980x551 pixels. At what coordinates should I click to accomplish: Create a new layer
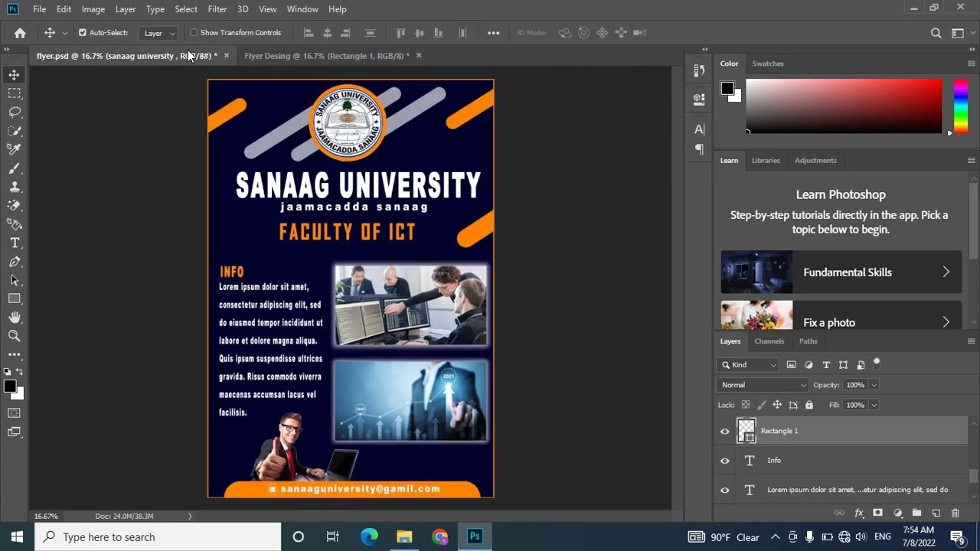click(x=936, y=513)
